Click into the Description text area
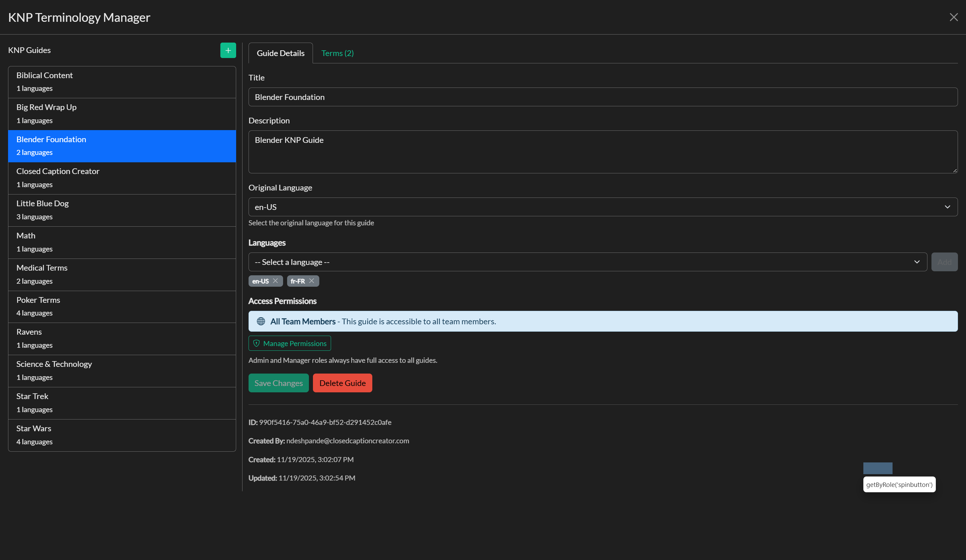 point(603,152)
